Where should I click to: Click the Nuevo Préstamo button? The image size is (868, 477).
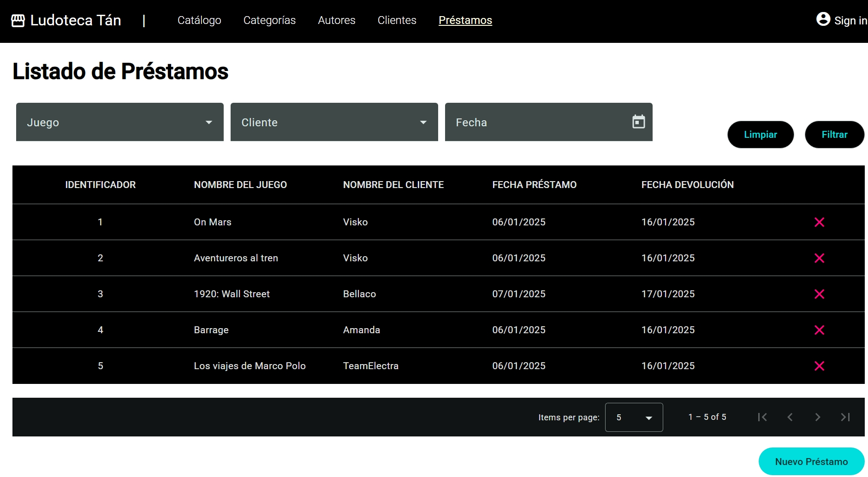pyautogui.click(x=811, y=461)
